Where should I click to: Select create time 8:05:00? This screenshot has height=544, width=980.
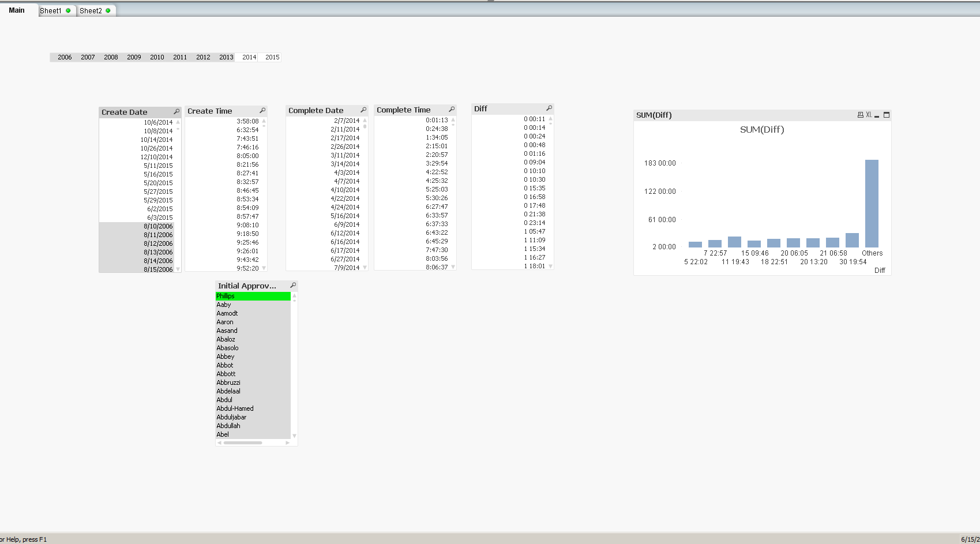[x=223, y=156]
